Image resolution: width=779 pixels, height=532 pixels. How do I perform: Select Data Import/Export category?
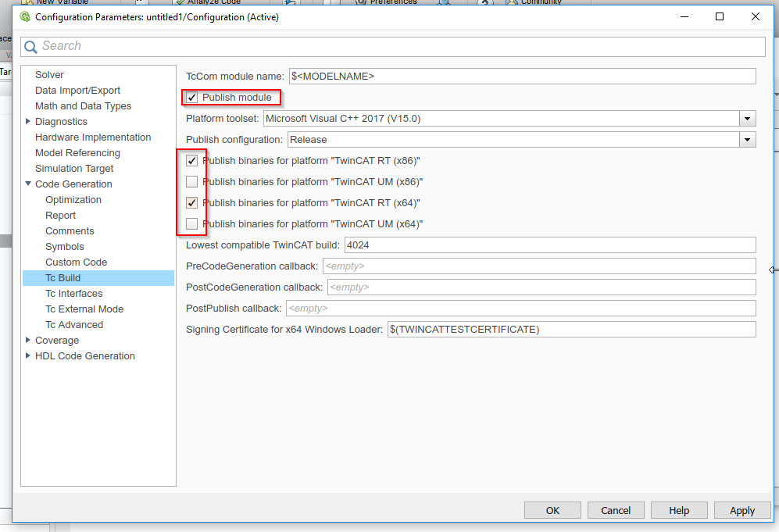[x=77, y=91]
